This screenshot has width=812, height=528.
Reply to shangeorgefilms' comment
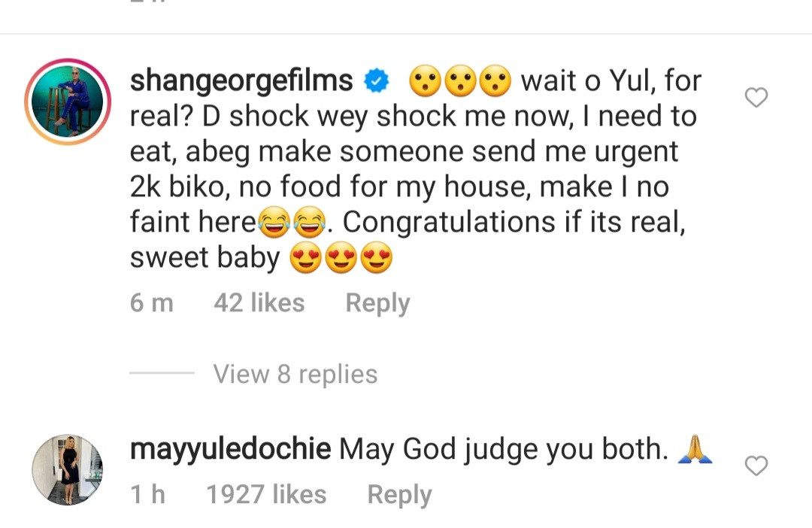coord(377,302)
